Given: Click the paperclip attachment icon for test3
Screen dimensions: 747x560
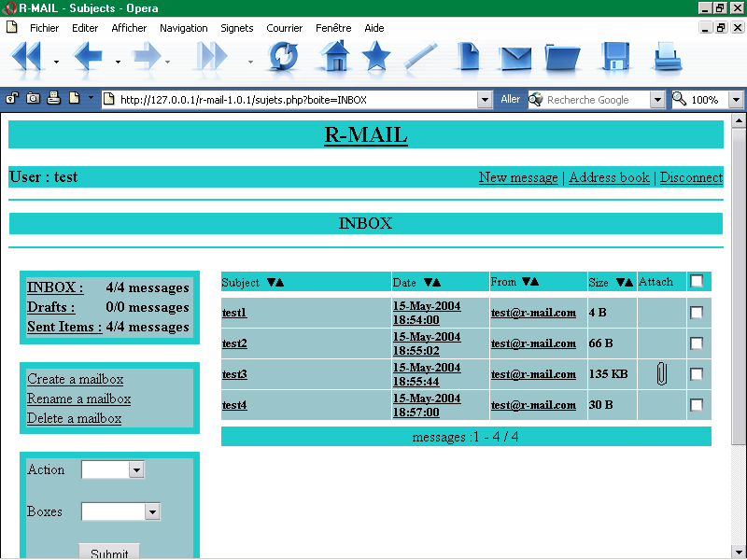Looking at the screenshot, I should pos(661,374).
